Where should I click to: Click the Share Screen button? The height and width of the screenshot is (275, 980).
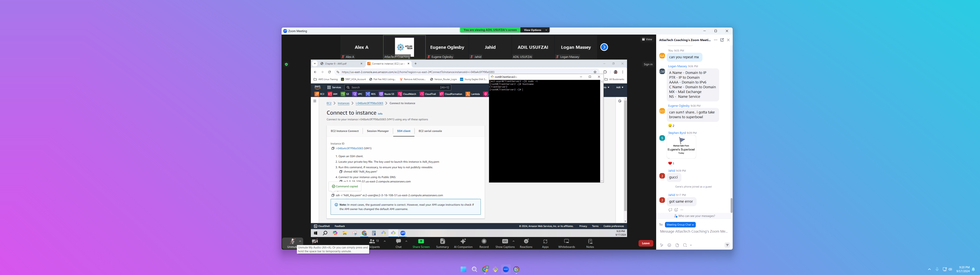point(421,243)
